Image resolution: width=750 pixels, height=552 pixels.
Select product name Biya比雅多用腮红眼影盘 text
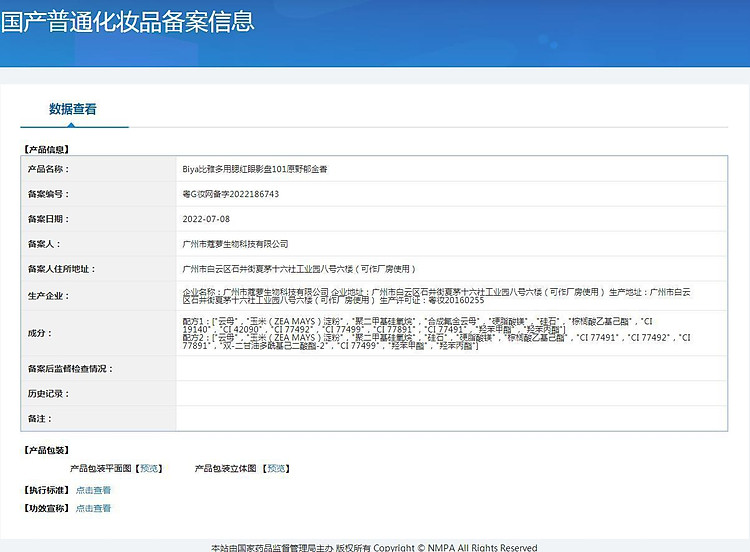255,169
